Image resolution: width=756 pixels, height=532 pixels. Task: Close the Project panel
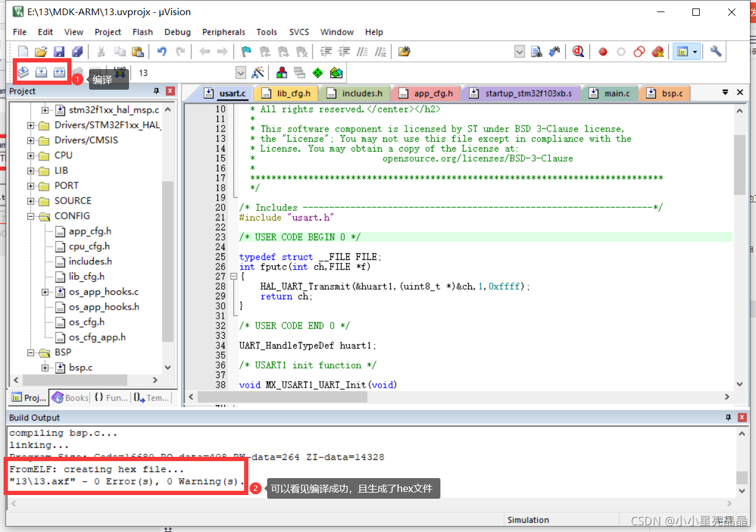coord(170,91)
